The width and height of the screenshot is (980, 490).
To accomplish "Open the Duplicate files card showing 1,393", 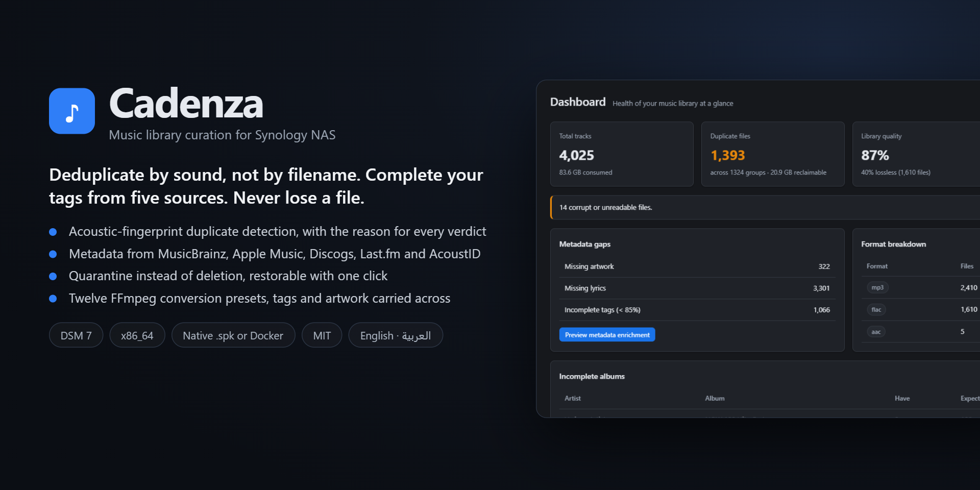I will (773, 154).
